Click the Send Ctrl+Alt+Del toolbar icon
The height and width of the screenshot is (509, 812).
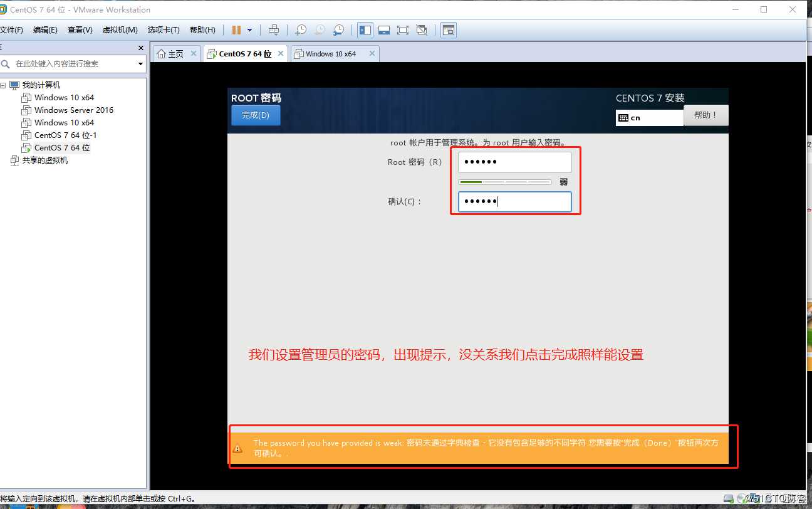click(x=274, y=30)
